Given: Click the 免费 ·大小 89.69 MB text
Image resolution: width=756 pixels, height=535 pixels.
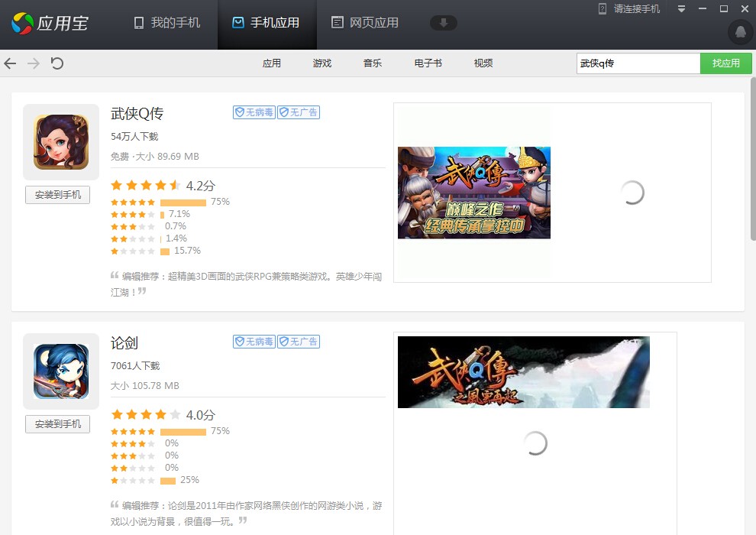Looking at the screenshot, I should pyautogui.click(x=155, y=157).
